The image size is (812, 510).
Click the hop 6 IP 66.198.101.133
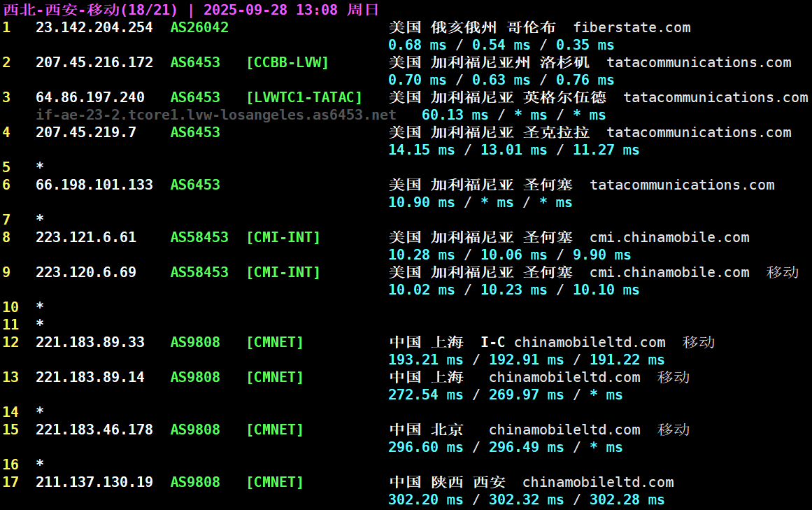[x=94, y=185]
